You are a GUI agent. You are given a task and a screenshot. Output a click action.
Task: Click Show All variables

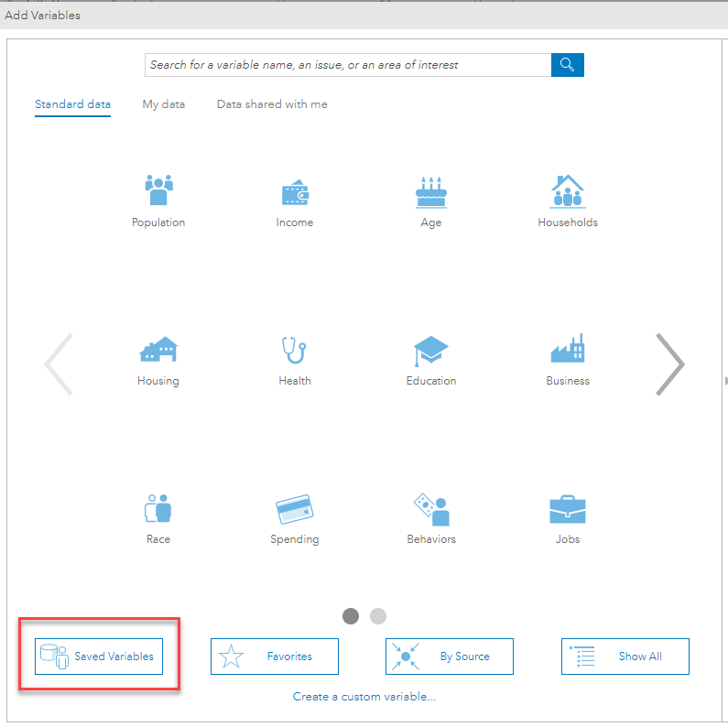[x=625, y=656]
